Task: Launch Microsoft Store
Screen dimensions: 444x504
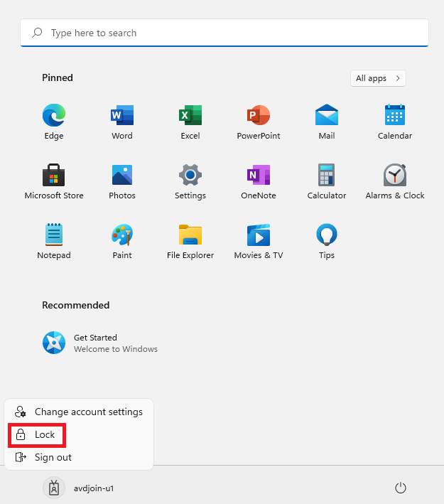Action: coord(54,181)
